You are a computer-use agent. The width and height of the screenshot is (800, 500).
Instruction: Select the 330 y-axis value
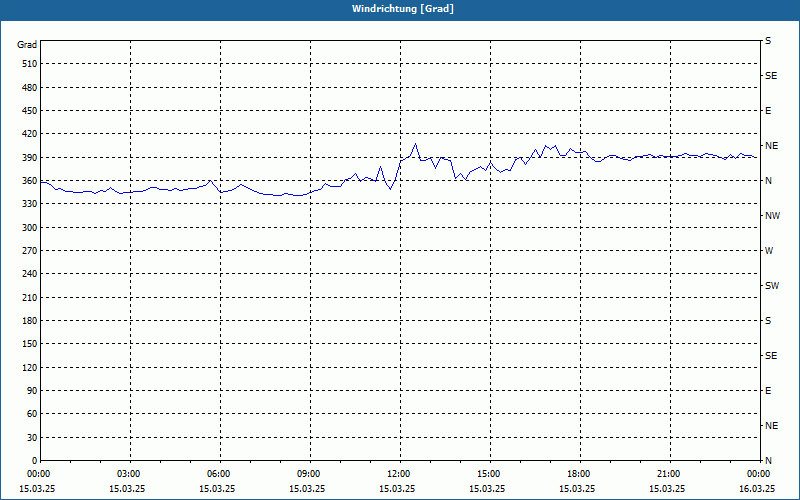[30, 204]
